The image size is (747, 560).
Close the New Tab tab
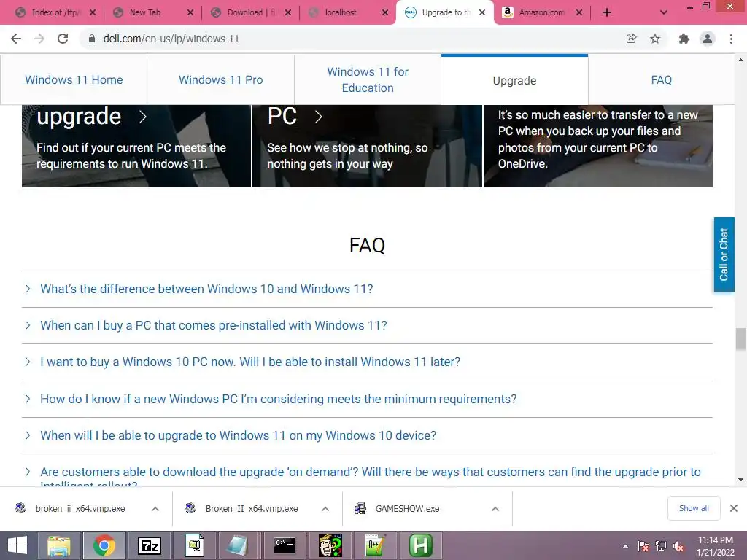[190, 12]
